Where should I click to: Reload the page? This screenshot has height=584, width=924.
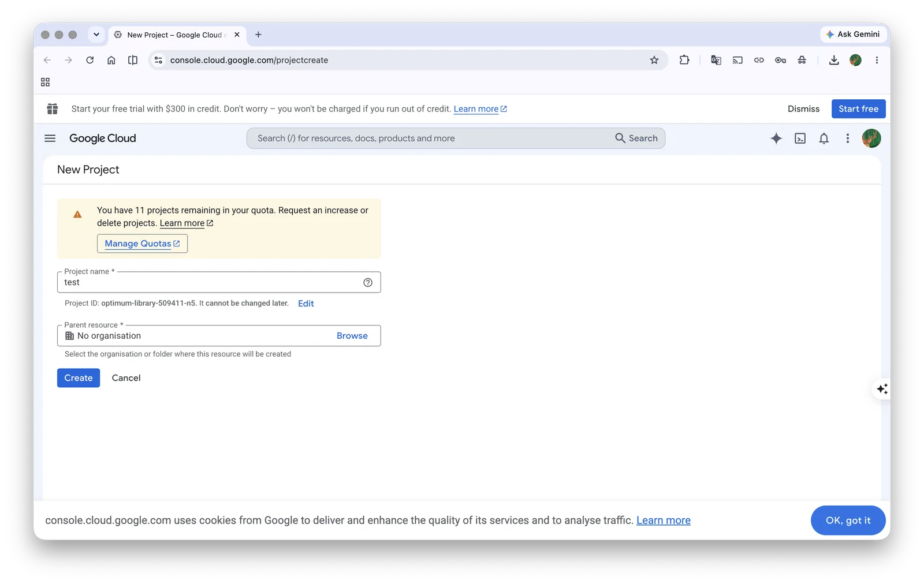(90, 60)
